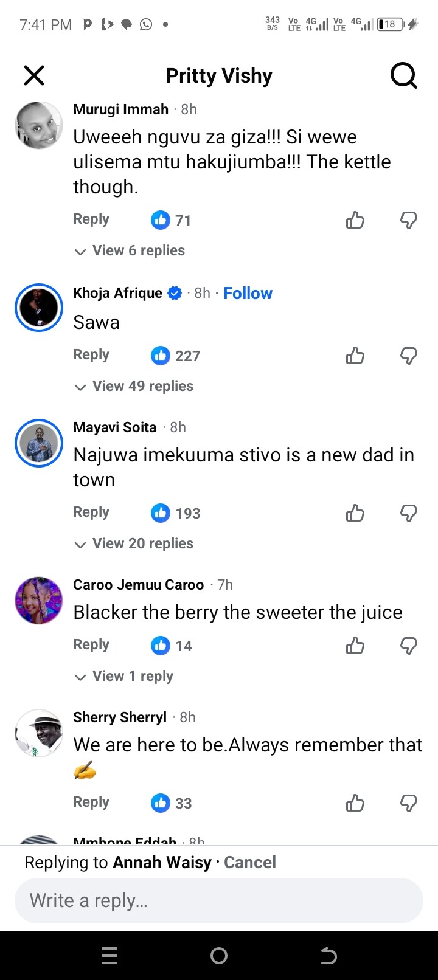Thumbs up Sherry Sherryl's comment
The image size is (438, 980).
point(355,802)
